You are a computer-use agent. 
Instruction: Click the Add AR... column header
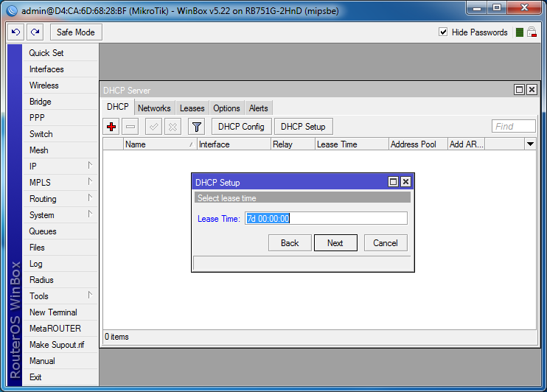(467, 144)
